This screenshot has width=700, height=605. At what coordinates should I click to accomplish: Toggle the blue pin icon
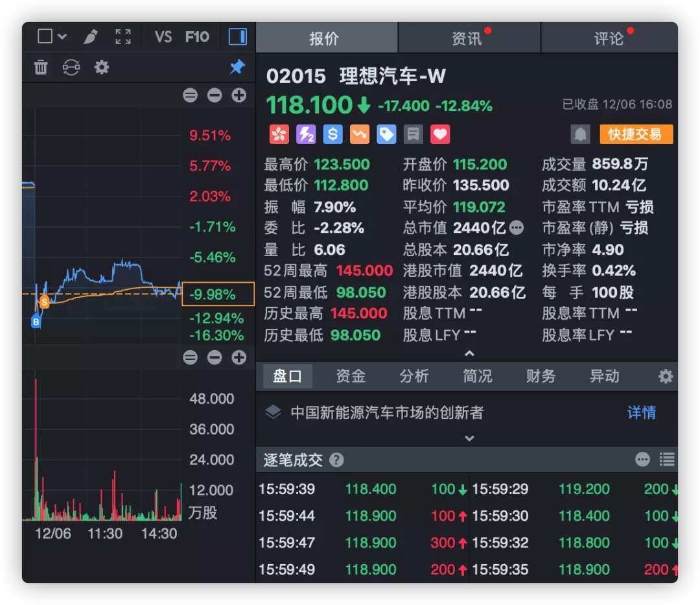237,67
